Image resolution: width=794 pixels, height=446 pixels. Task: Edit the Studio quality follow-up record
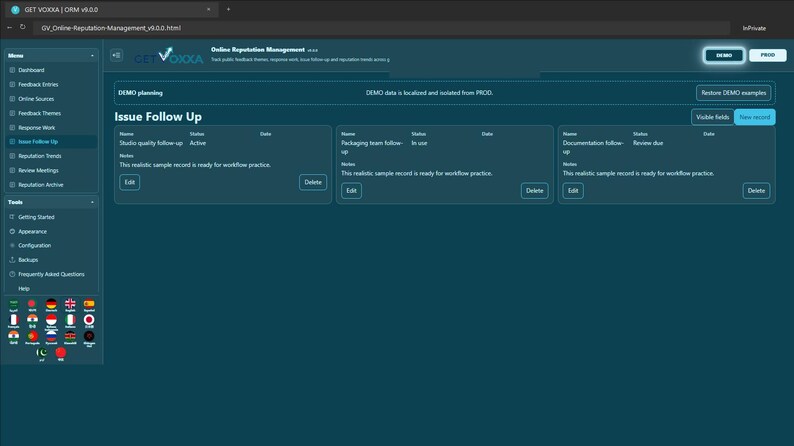130,182
